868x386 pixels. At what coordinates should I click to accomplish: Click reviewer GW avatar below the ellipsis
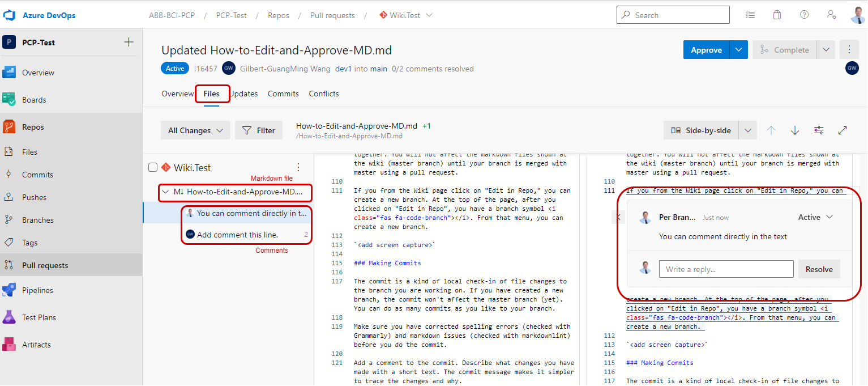click(852, 68)
